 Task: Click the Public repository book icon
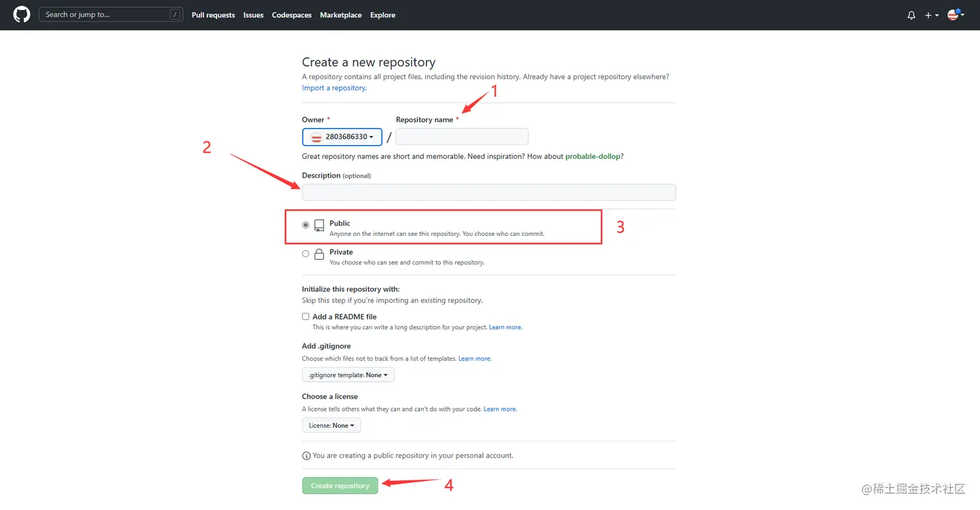pos(319,226)
